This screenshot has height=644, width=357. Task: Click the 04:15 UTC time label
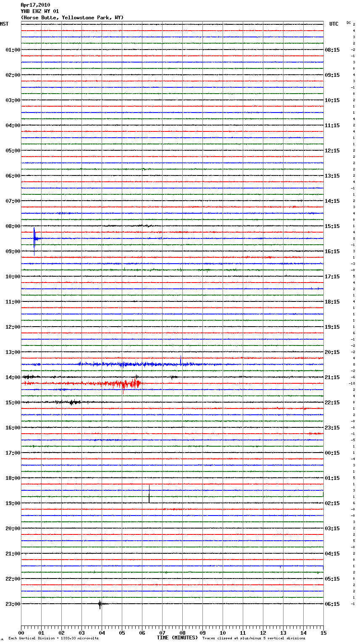pyautogui.click(x=332, y=554)
